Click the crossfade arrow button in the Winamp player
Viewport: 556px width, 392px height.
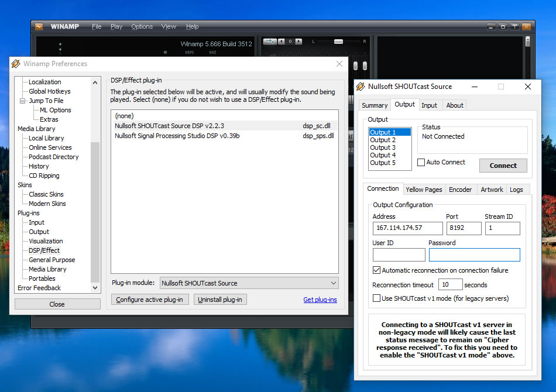pyautogui.click(x=269, y=42)
